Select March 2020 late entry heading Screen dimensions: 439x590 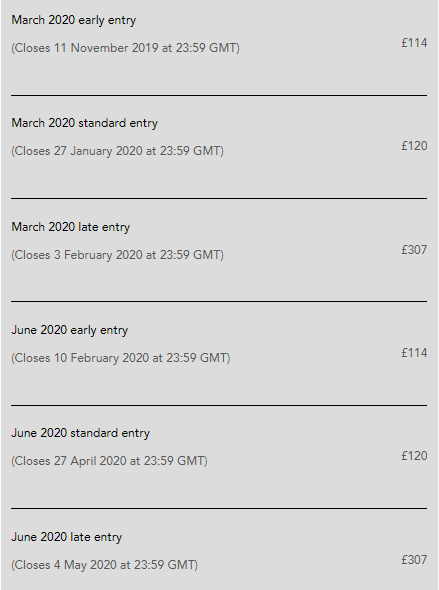click(x=71, y=227)
